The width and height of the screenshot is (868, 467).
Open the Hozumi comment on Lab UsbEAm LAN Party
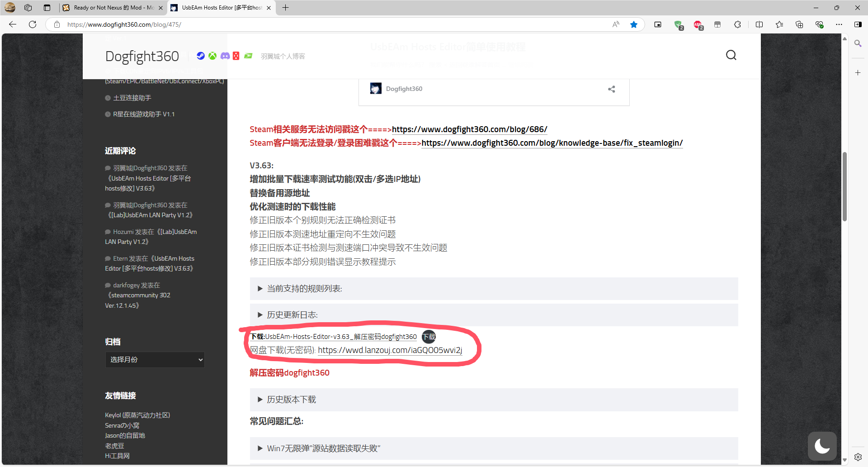point(151,237)
